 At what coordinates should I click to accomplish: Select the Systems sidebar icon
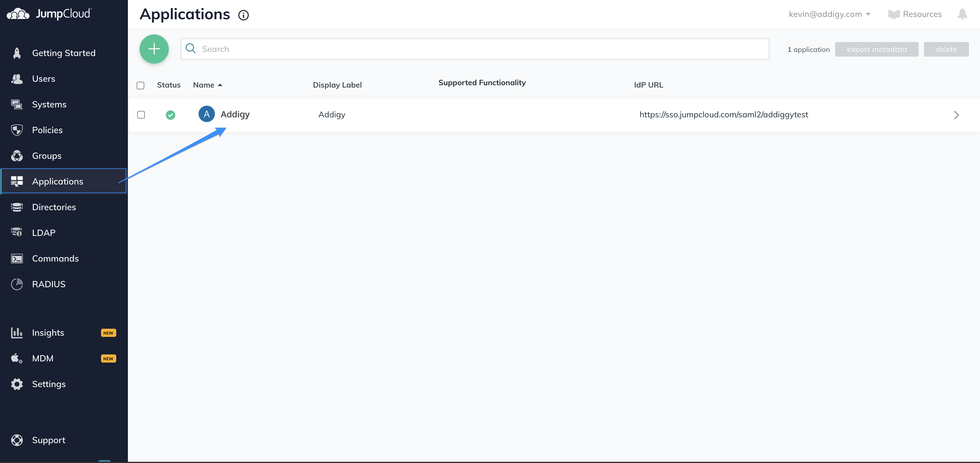click(17, 104)
